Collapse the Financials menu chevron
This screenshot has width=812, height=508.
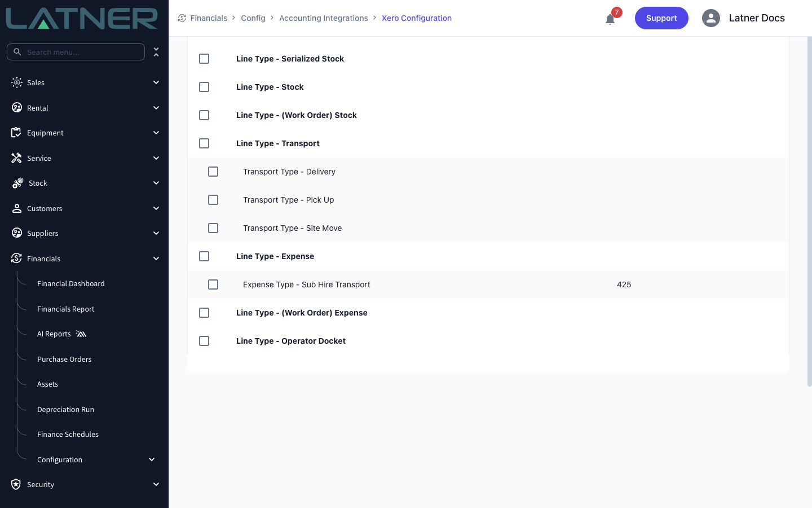pyautogui.click(x=156, y=259)
